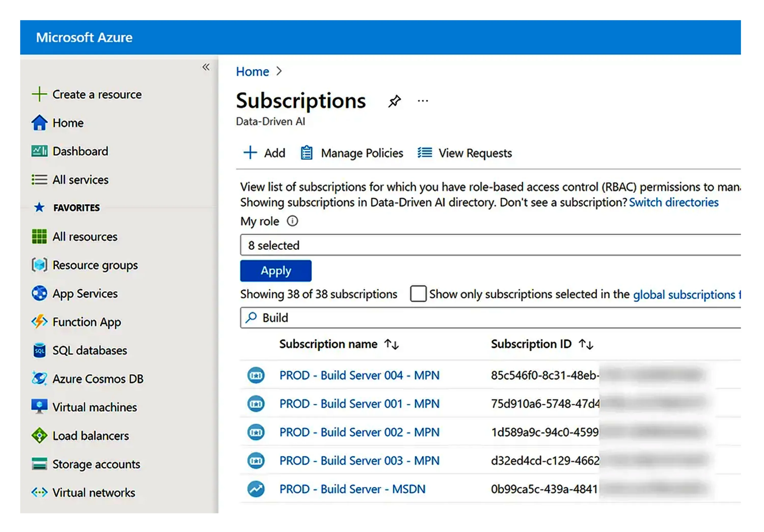Screen dimensions: 764x532
Task: Click subscription icon for Build Server 004
Action: (256, 375)
